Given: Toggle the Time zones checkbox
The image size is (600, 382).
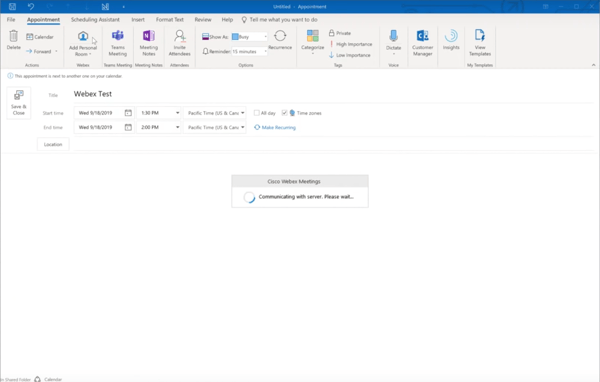Looking at the screenshot, I should coord(284,113).
